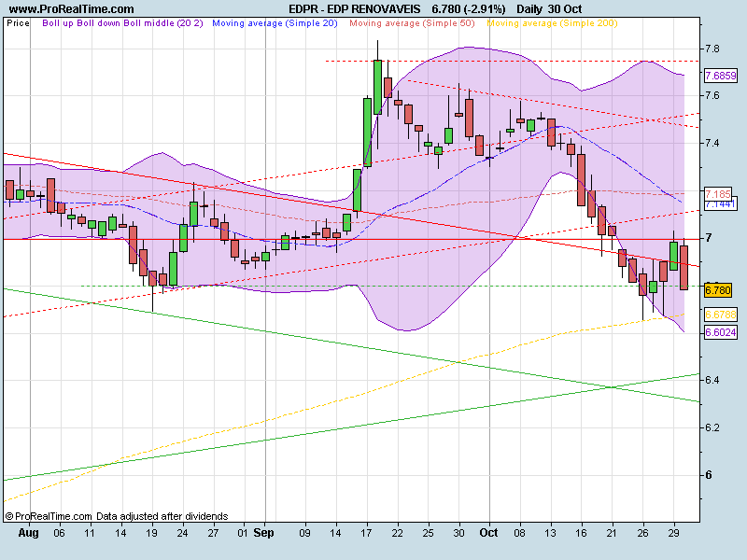Select the Moving average (Simple 50) legend entry

click(x=412, y=22)
